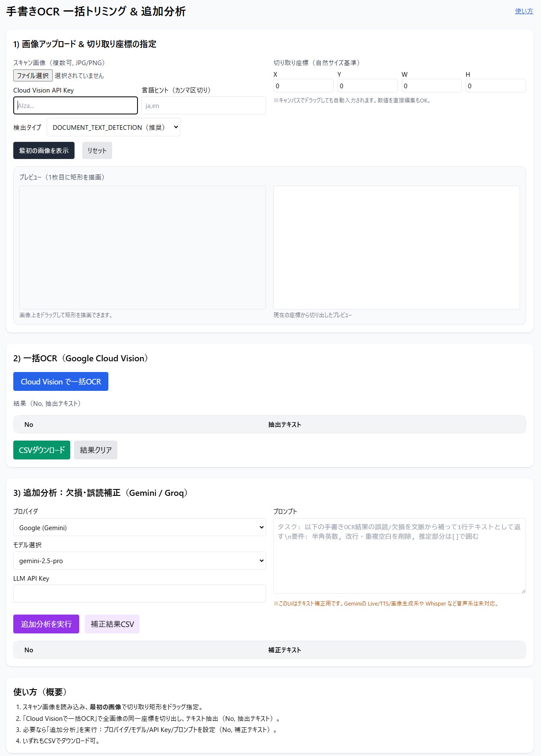Click heading 2) 一括OCR（Google Cloud Vision）
The height and width of the screenshot is (756, 541).
[81, 358]
